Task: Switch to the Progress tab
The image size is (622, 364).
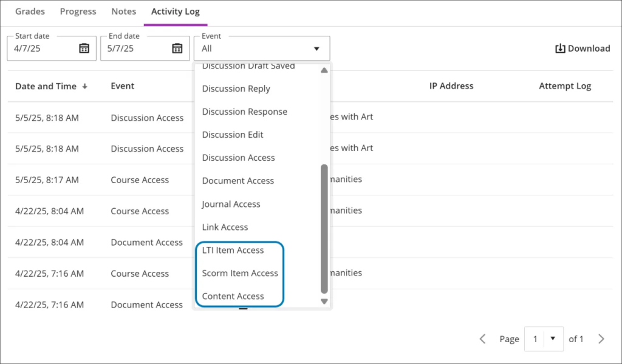Action: (78, 12)
